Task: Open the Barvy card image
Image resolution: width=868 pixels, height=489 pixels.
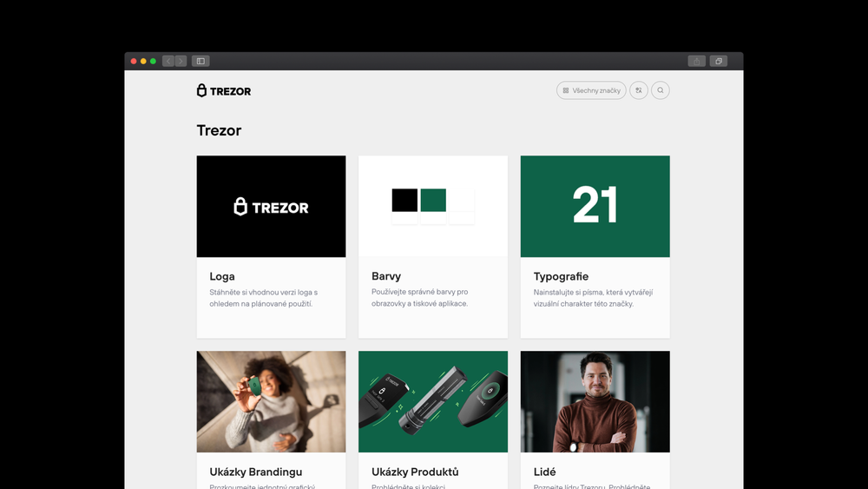Action: coord(433,206)
